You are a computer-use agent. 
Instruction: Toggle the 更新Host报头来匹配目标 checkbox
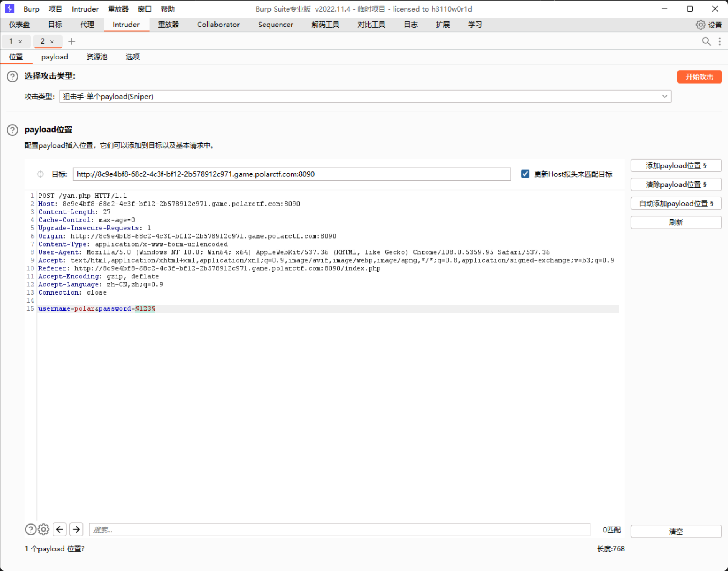pos(525,174)
